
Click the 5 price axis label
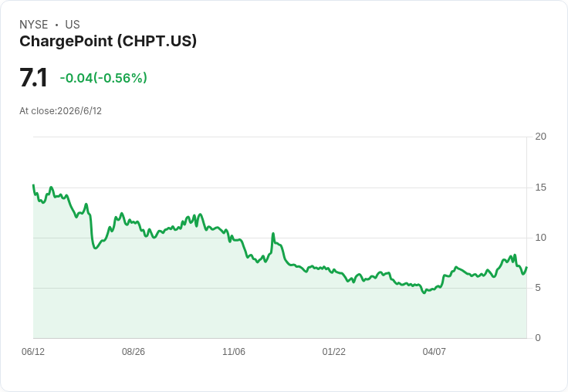538,288
